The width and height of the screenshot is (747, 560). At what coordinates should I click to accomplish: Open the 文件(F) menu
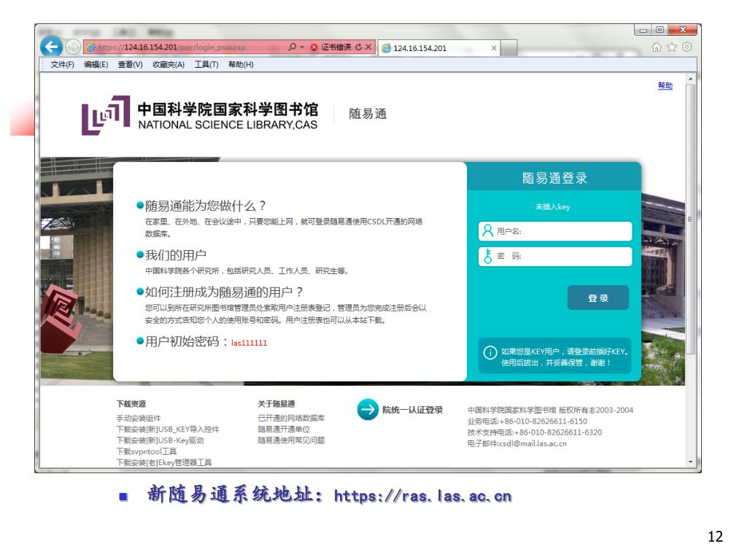63,65
